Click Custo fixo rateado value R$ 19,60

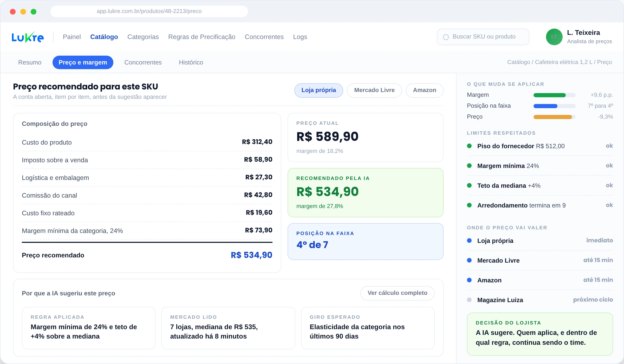(259, 213)
